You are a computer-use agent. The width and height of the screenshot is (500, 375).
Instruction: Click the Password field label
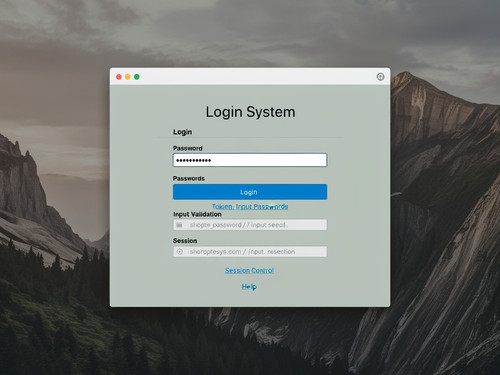coord(188,148)
